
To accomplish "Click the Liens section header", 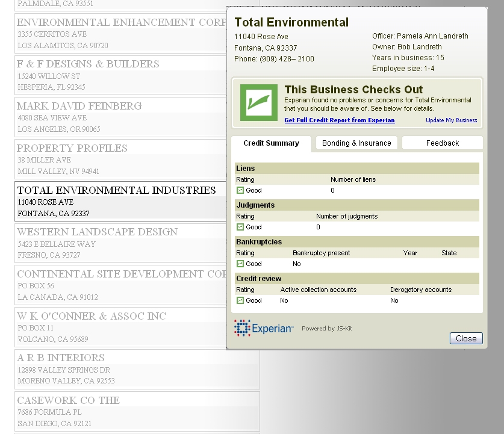I will [357, 169].
